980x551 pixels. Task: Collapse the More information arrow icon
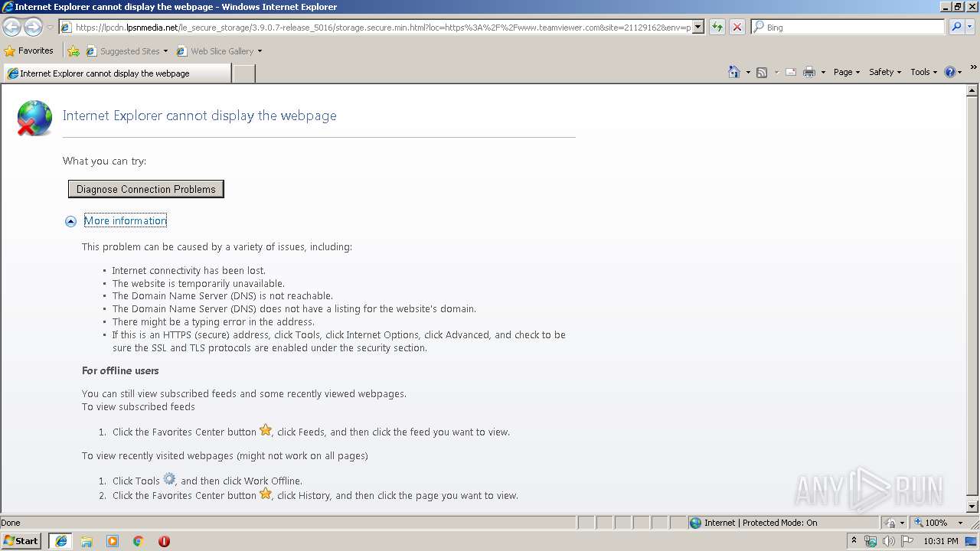[x=70, y=221]
